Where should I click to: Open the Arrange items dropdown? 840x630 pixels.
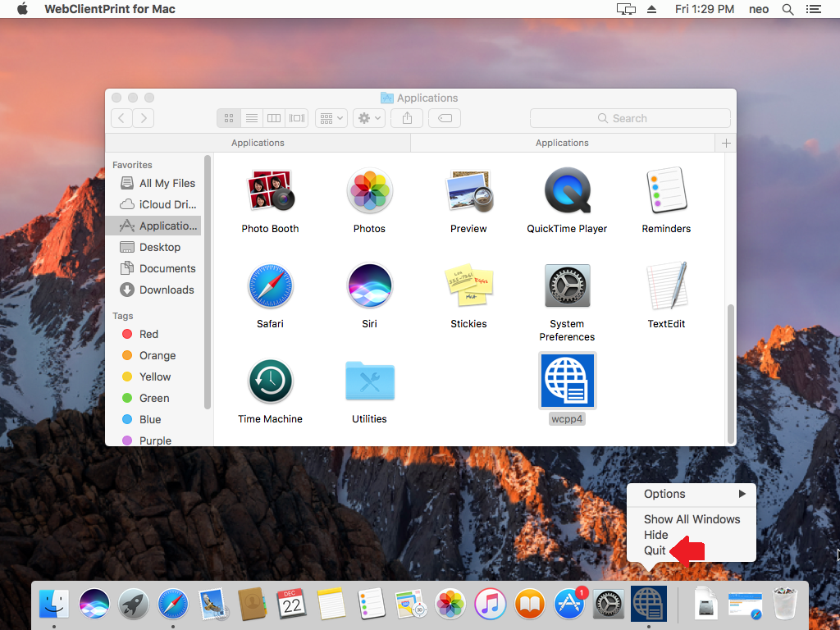[331, 118]
